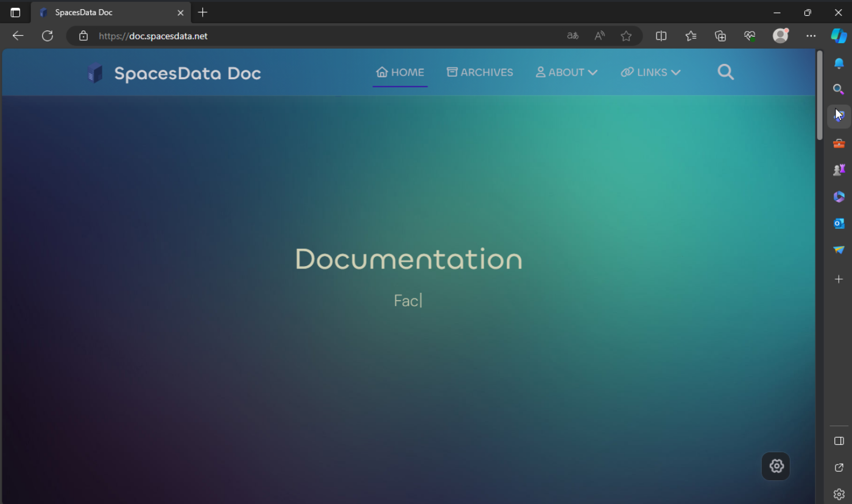Open Browser essentials heartbeat icon
This screenshot has width=852, height=504.
click(x=750, y=36)
